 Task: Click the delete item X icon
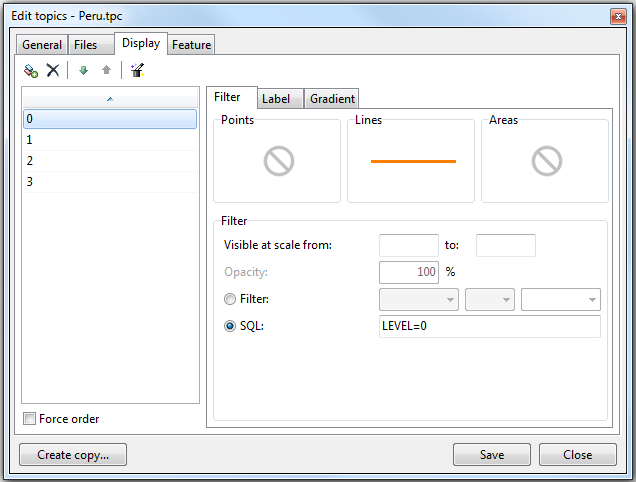click(53, 71)
